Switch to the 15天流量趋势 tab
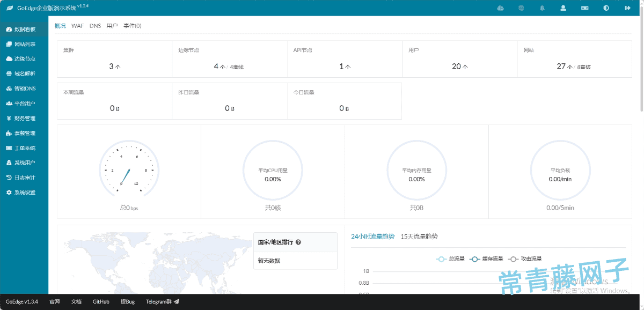644x310 pixels. point(419,237)
